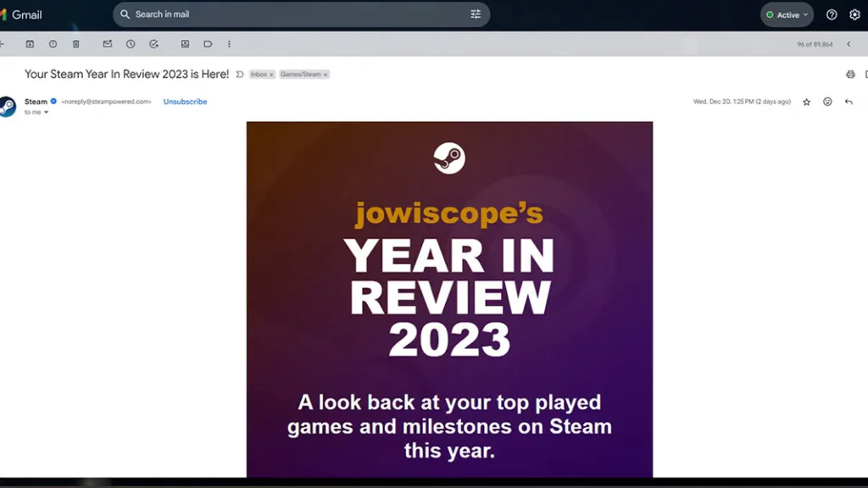The height and width of the screenshot is (488, 868).
Task: Add an emoji reaction to the email
Action: tap(827, 102)
